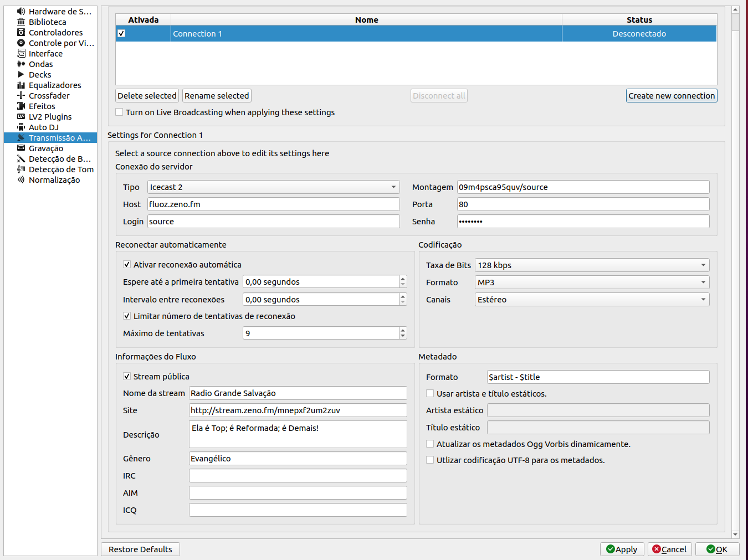The height and width of the screenshot is (560, 748).
Task: Go to the Biblioteca preferences page
Action: (50, 22)
